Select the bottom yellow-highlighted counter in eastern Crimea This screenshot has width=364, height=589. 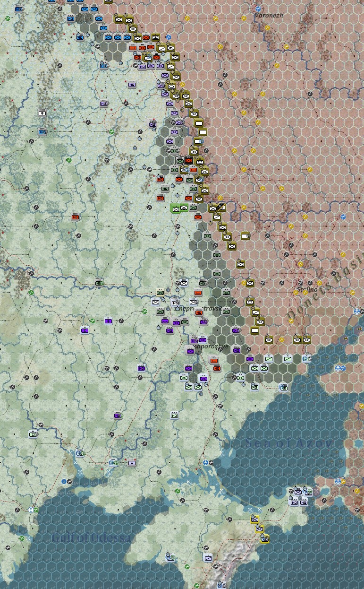(x=264, y=537)
